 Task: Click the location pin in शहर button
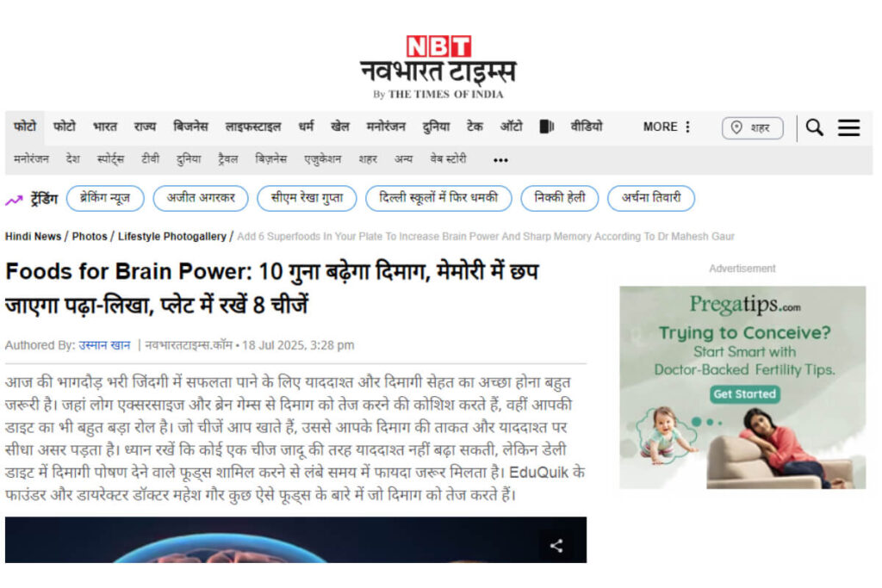coord(736,127)
